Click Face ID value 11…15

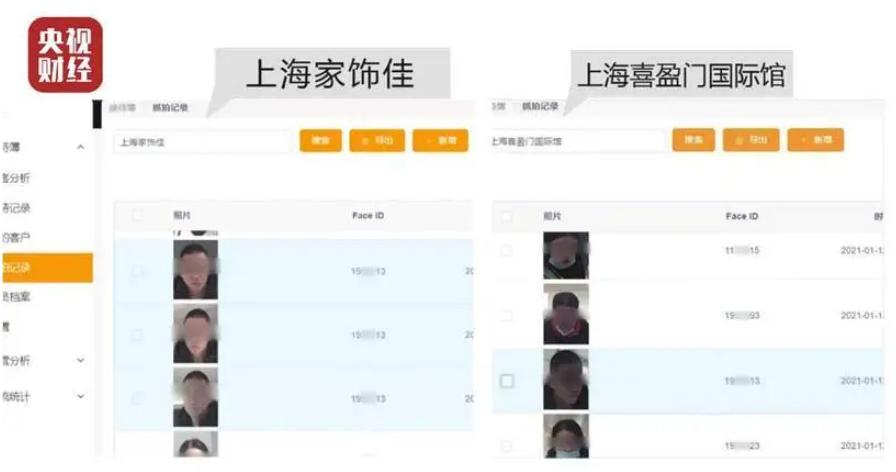[742, 250]
